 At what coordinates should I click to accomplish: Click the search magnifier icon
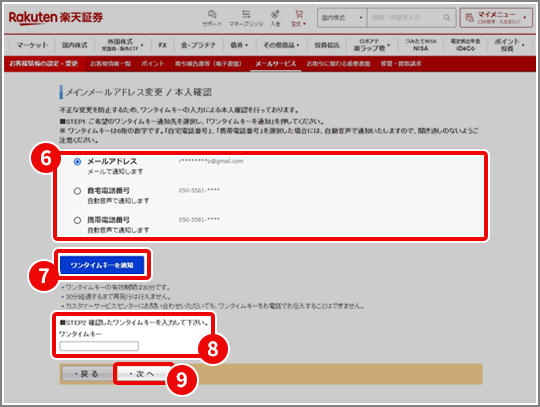447,18
